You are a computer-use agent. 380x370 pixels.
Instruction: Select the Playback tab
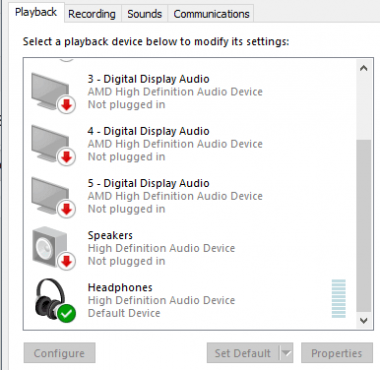point(36,12)
